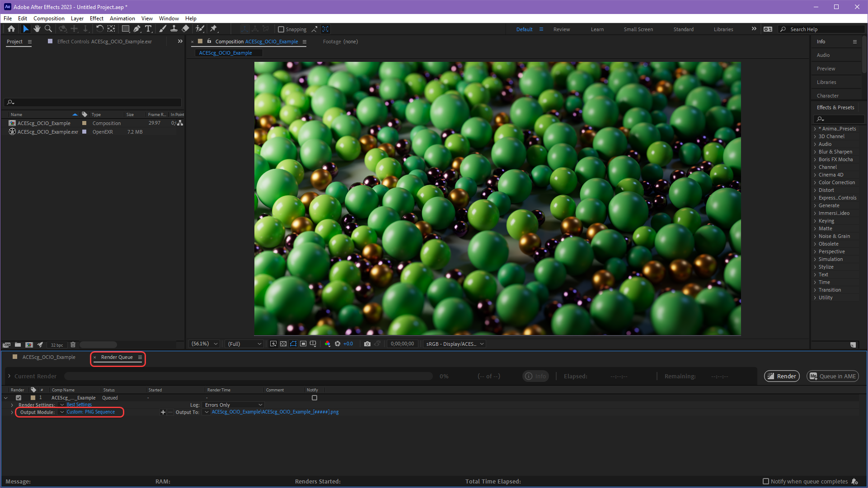The height and width of the screenshot is (488, 868).
Task: Enable Notify when queue completes
Action: click(765, 481)
